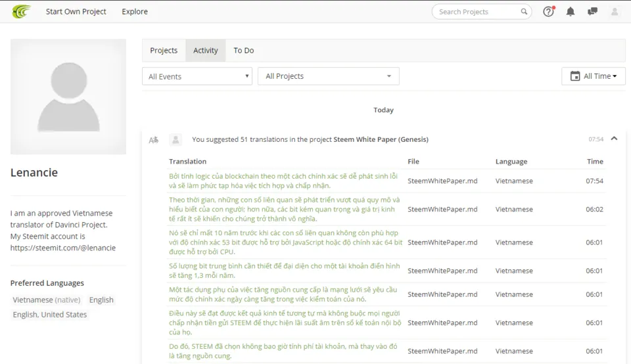Click the large profile picture placeholder

68,97
